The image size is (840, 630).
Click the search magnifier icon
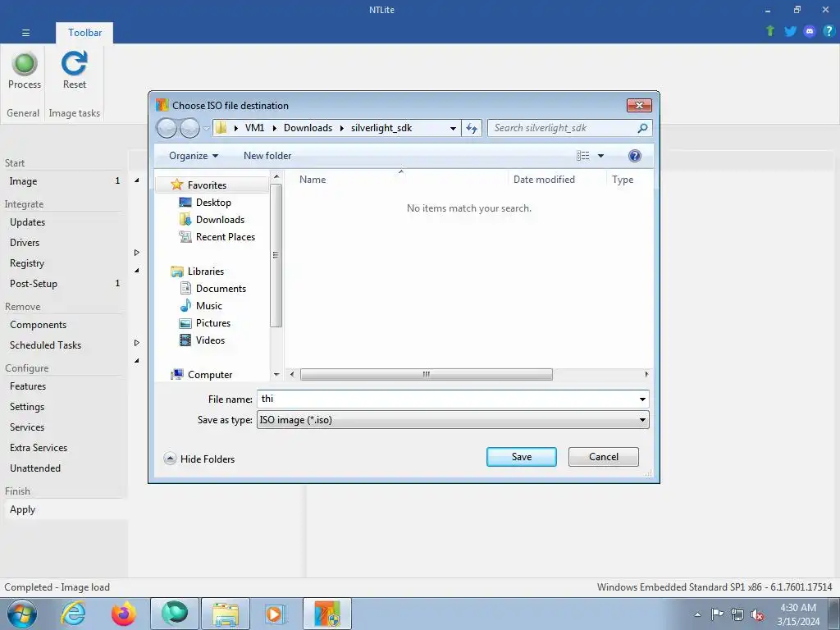(642, 128)
